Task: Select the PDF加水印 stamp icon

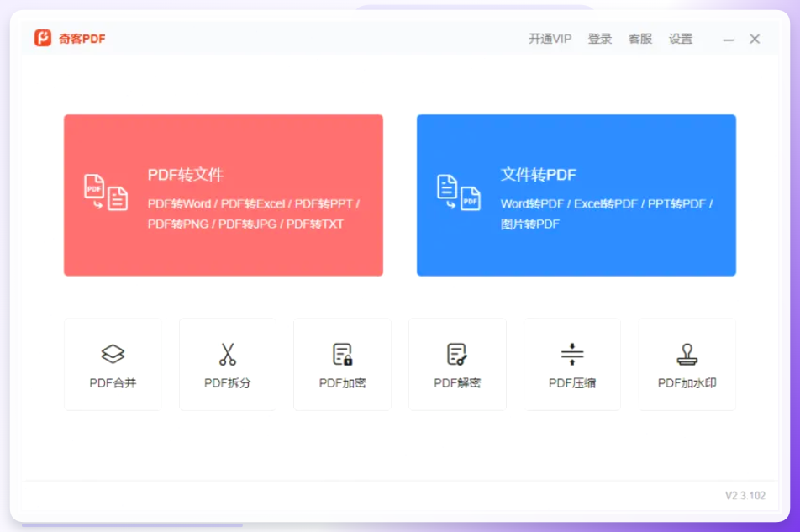Action: [x=687, y=354]
